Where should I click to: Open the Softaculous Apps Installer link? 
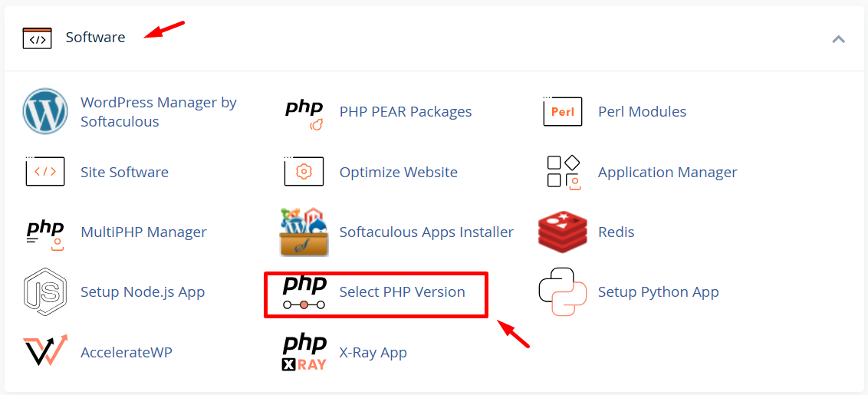426,232
